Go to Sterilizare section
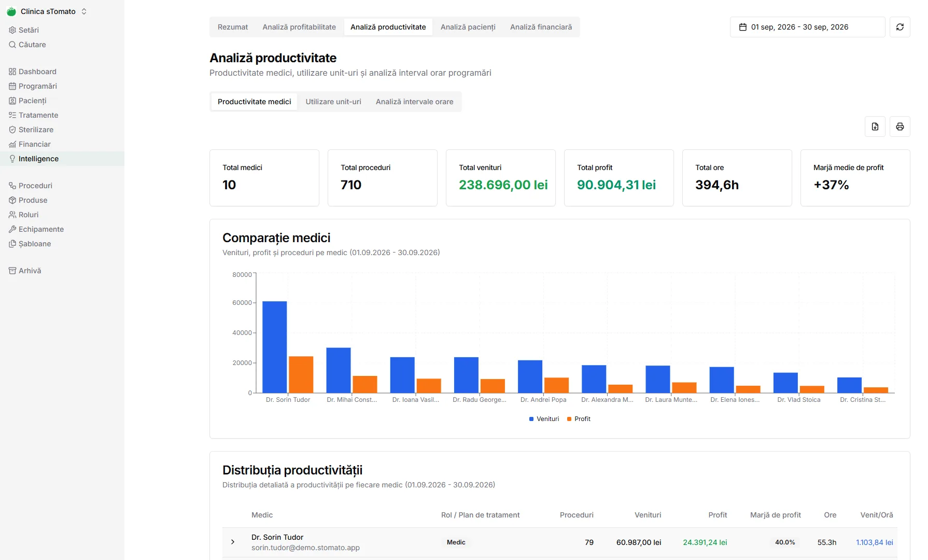 pos(31,130)
